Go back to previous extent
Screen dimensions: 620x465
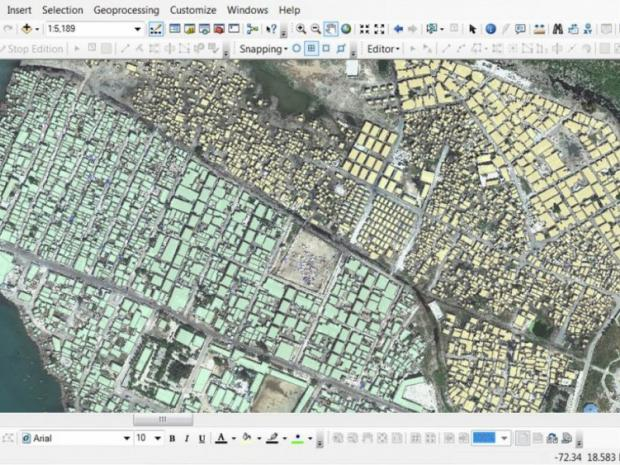click(x=398, y=29)
